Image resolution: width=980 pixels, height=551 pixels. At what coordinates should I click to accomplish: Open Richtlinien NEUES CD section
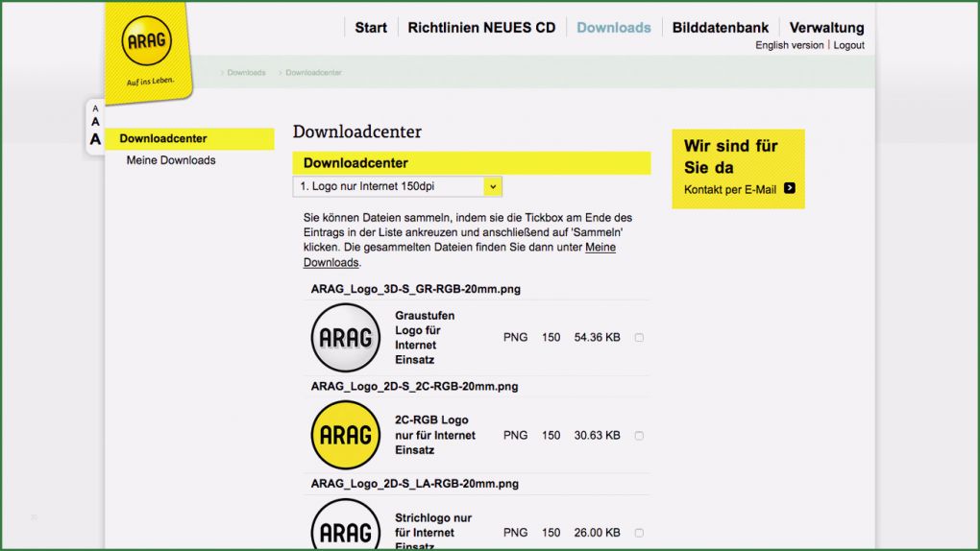[481, 28]
